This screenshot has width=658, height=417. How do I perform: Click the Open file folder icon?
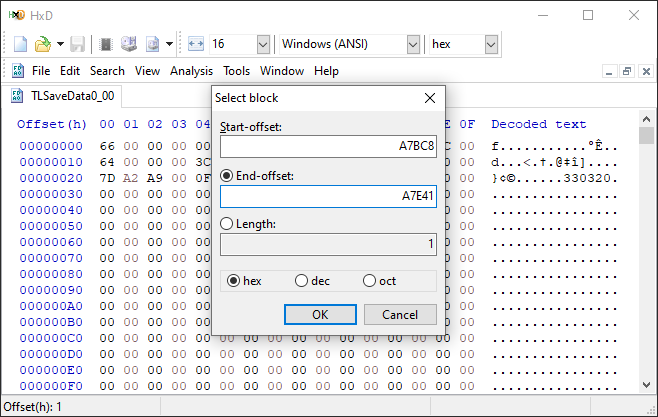point(43,44)
